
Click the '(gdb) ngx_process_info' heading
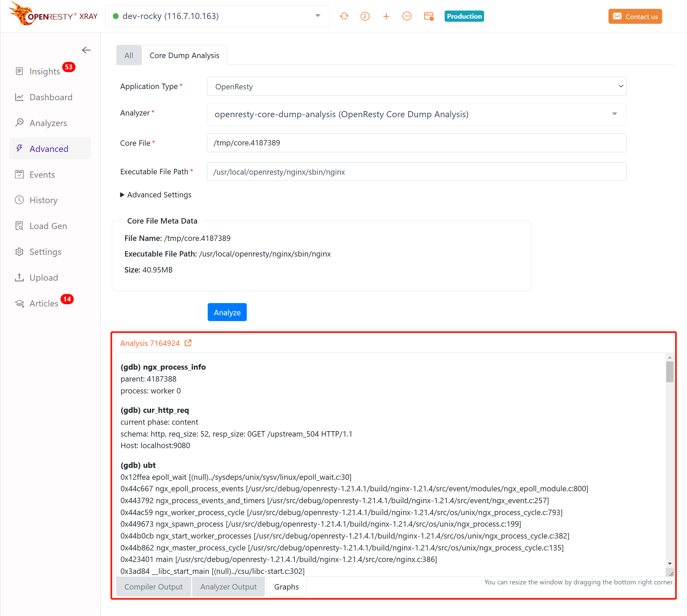(163, 367)
